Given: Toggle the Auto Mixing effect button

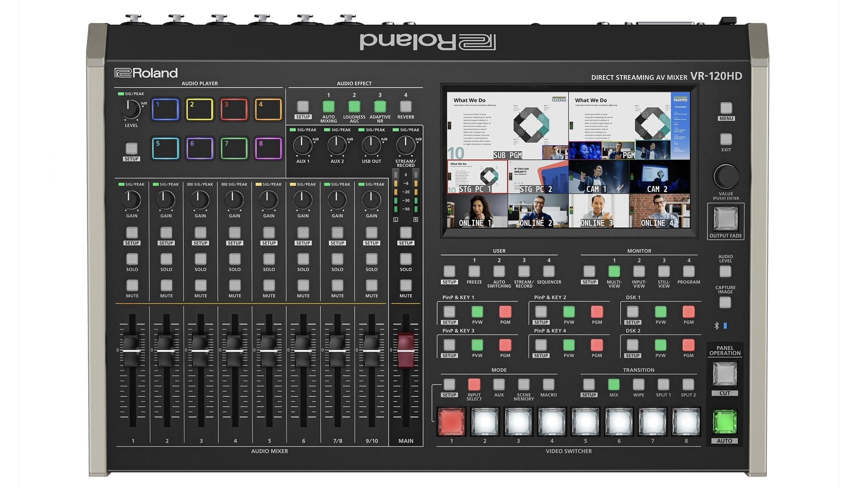Looking at the screenshot, I should (x=328, y=107).
